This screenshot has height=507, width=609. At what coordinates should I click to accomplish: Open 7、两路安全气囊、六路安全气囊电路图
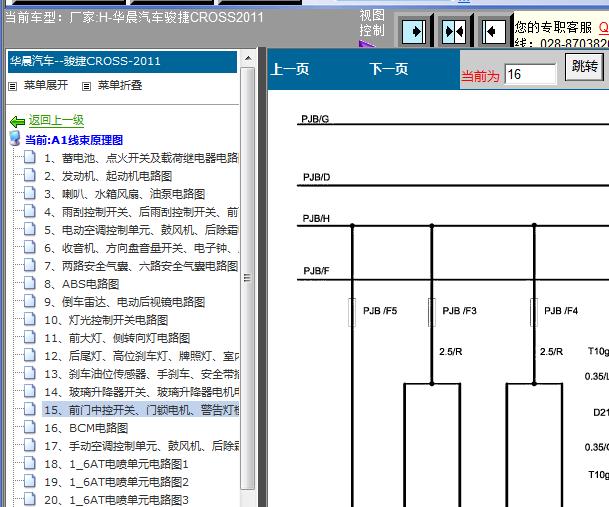(x=141, y=266)
